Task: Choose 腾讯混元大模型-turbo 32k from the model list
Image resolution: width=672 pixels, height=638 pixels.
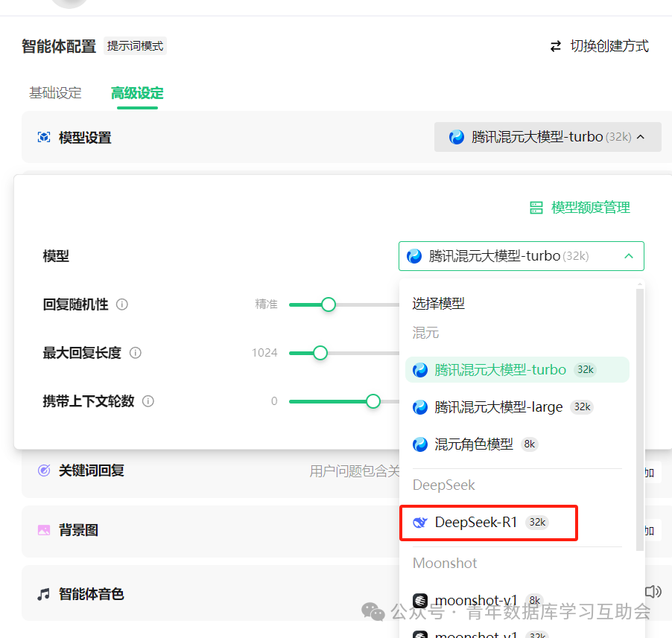Action: pos(517,369)
